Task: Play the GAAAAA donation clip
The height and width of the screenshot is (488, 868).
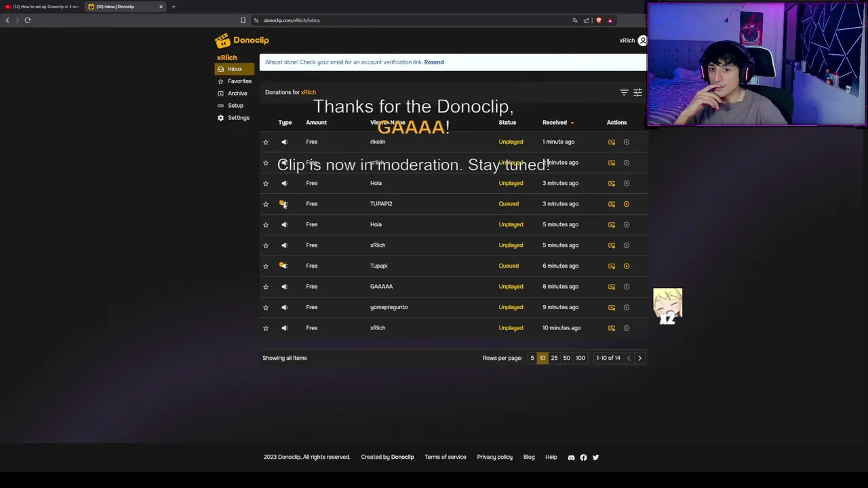Action: click(x=627, y=287)
